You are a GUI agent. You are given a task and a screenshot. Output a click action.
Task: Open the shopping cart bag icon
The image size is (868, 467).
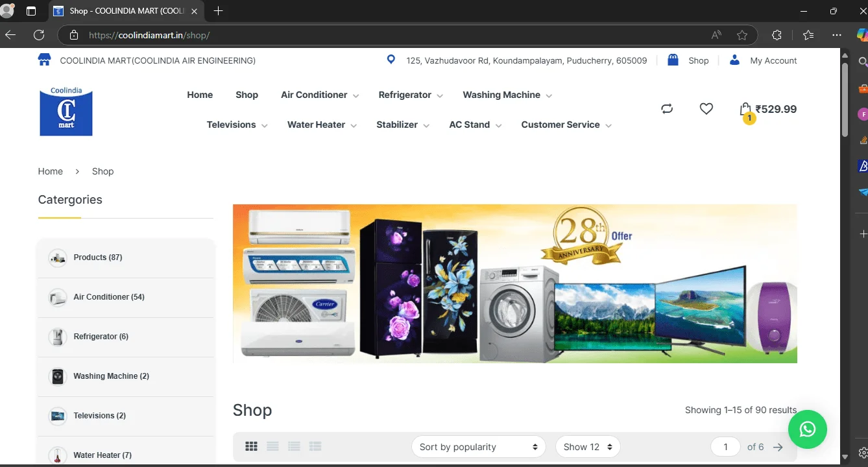[x=745, y=110]
